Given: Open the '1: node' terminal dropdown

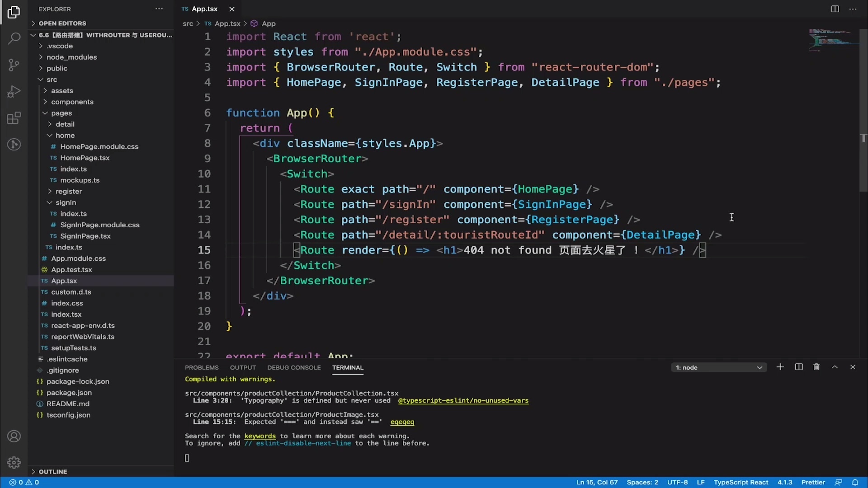Looking at the screenshot, I should 718,367.
